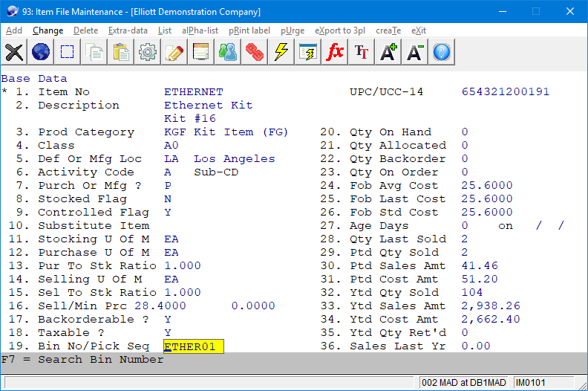Click the location value LA Los Angeles

[x=219, y=159]
